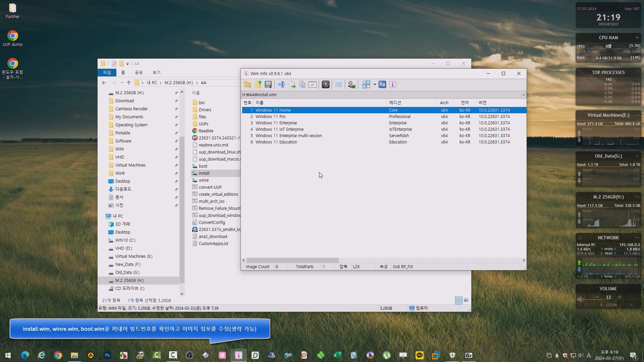The height and width of the screenshot is (362, 644).
Task: Click the open WIM file folder-search icon
Action: click(248, 84)
